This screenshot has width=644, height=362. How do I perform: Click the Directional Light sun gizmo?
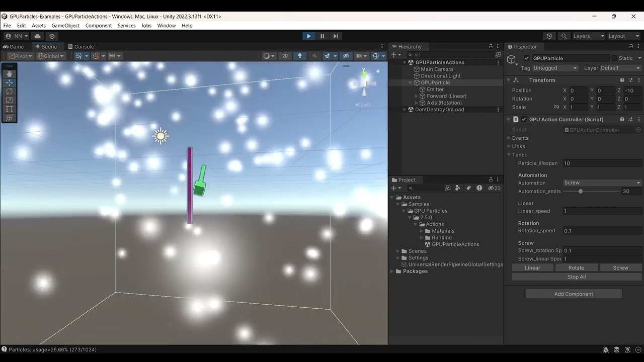tap(160, 136)
